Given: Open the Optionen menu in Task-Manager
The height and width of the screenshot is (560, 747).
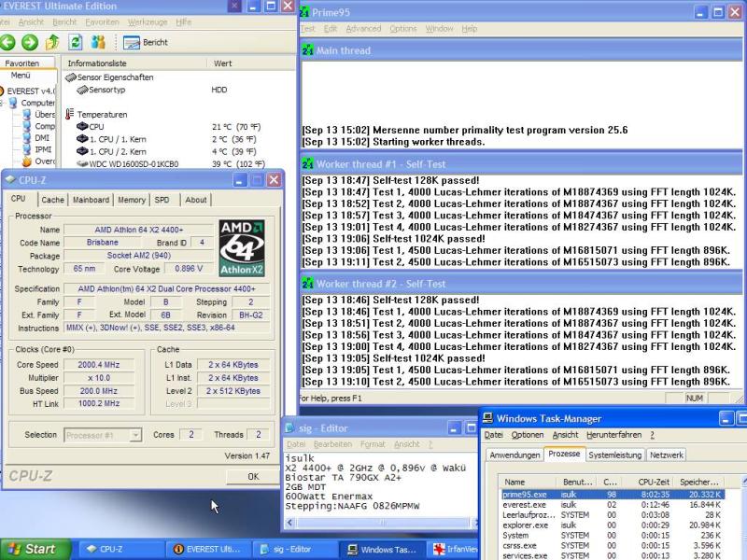Looking at the screenshot, I should tap(528, 435).
